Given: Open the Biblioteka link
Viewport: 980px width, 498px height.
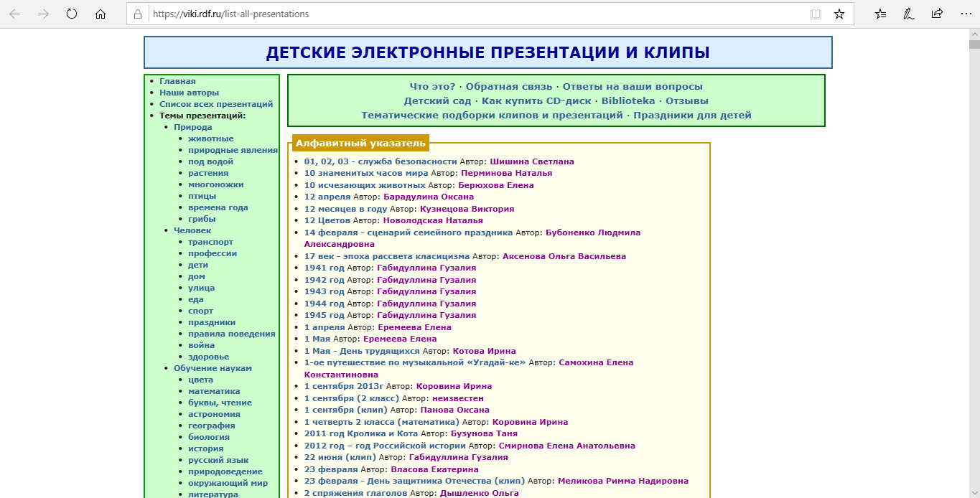Looking at the screenshot, I should [x=628, y=101].
